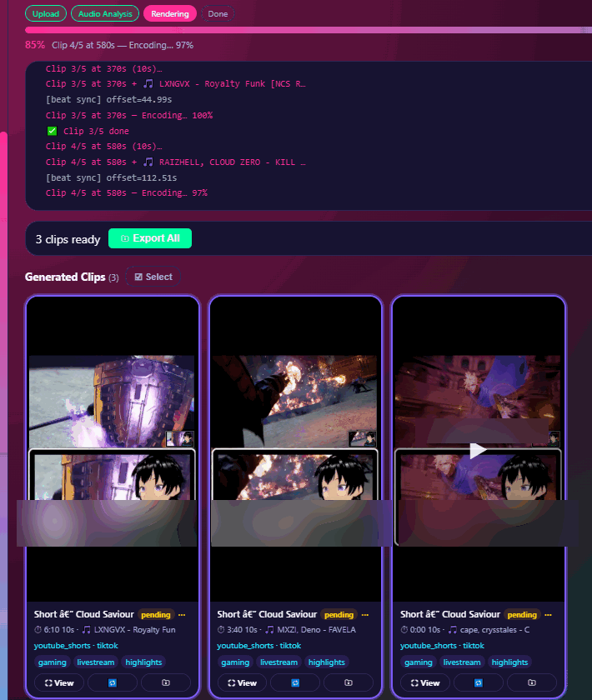592x700 pixels.
Task: Click the clock icon beside 0:00 10s
Action: [x=404, y=630]
